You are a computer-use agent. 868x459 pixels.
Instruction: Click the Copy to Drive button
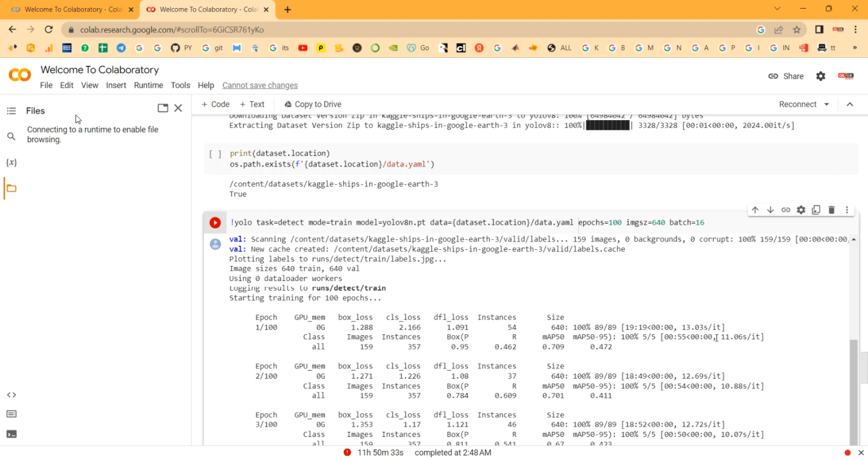click(x=312, y=105)
